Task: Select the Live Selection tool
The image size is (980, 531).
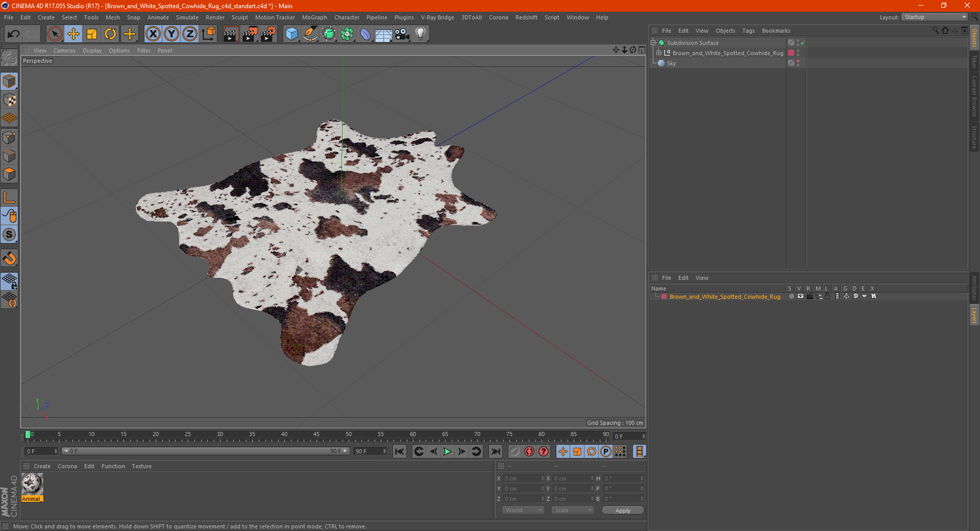Action: (55, 34)
